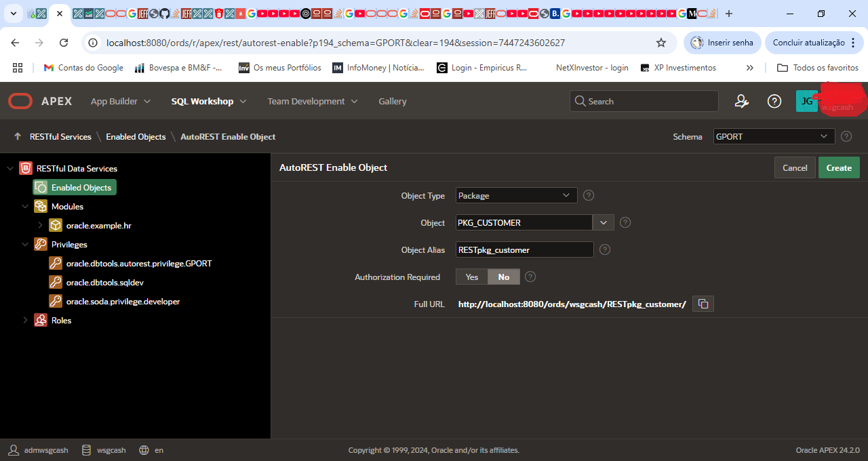
Task: Go to Enabled Objects breadcrumb
Action: pyautogui.click(x=136, y=136)
